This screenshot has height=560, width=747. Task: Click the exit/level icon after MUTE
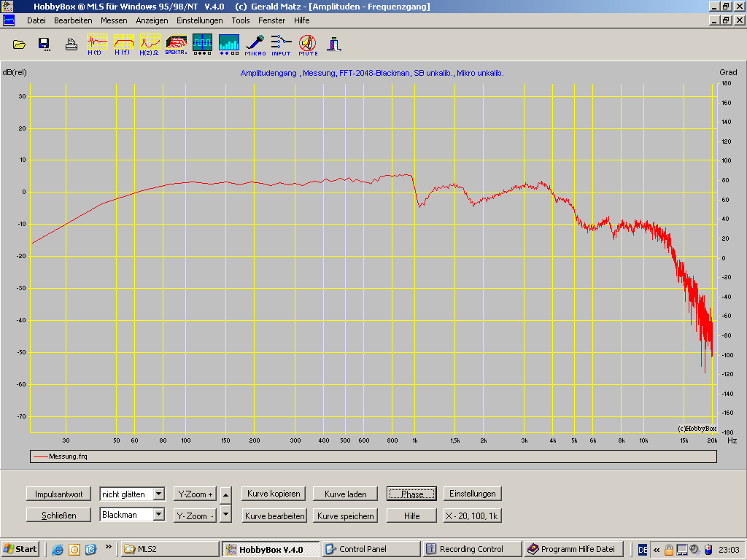(x=334, y=44)
